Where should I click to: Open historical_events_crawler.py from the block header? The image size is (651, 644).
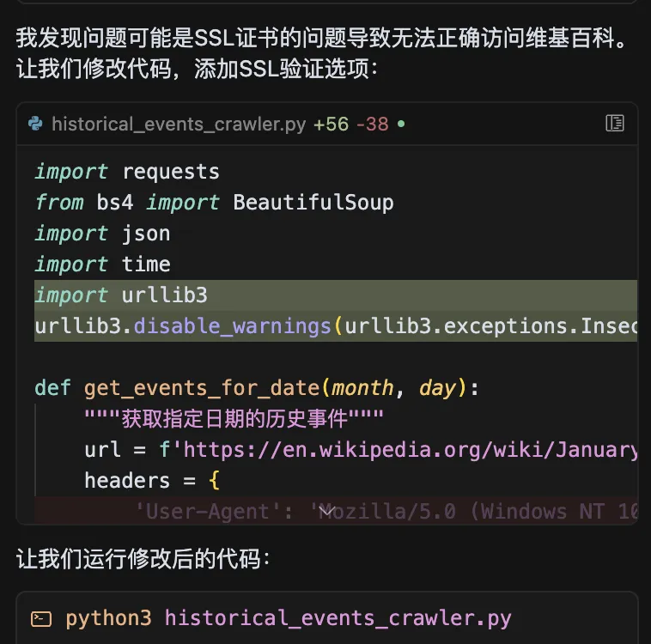[179, 125]
